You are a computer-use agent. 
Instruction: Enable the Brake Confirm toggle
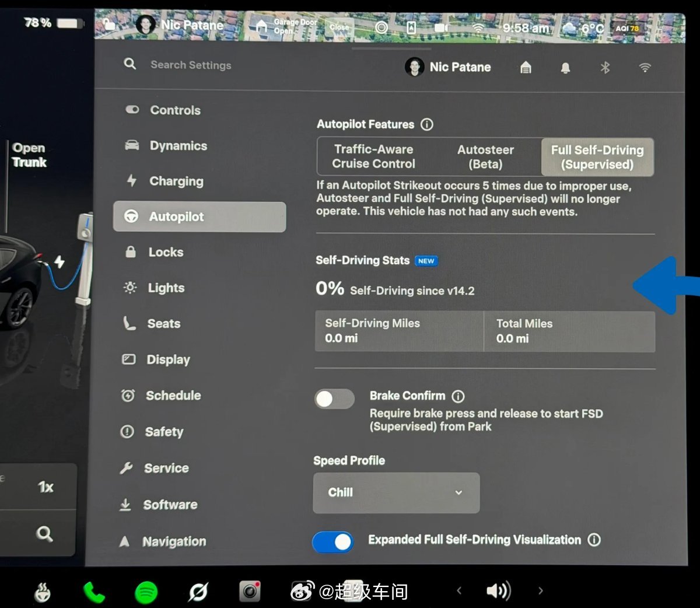(334, 399)
